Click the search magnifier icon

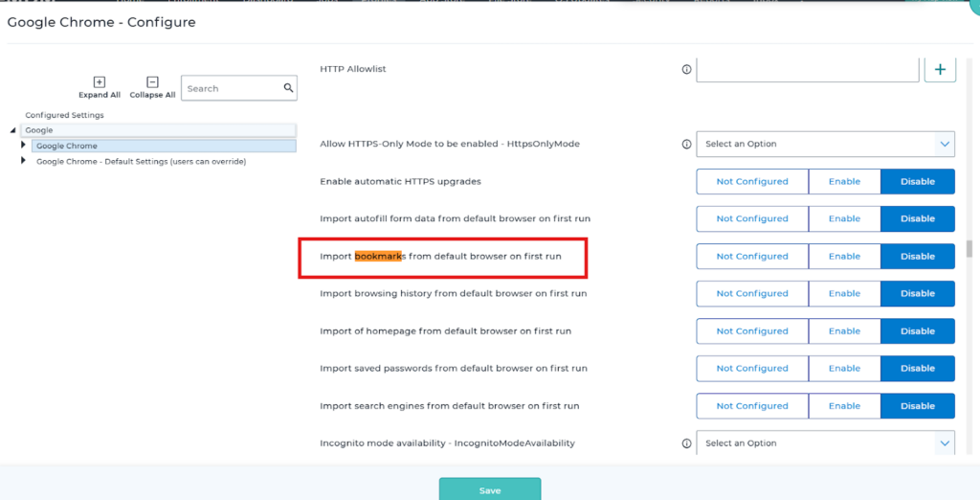coord(288,88)
